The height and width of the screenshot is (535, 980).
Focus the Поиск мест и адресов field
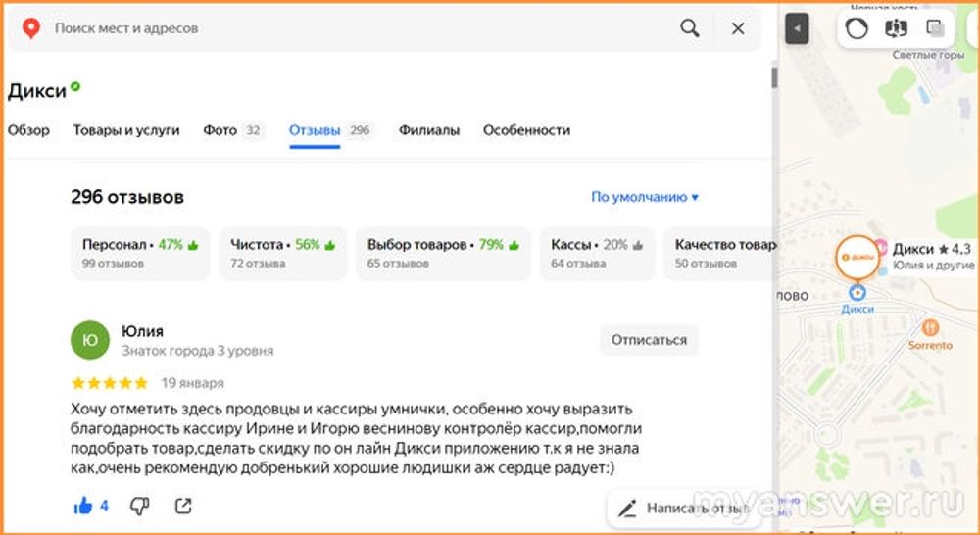click(x=353, y=28)
